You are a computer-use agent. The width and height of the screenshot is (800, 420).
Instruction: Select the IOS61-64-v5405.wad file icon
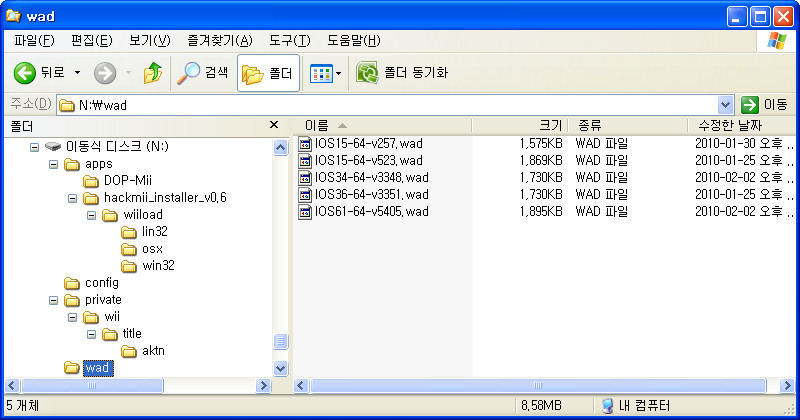coord(305,212)
